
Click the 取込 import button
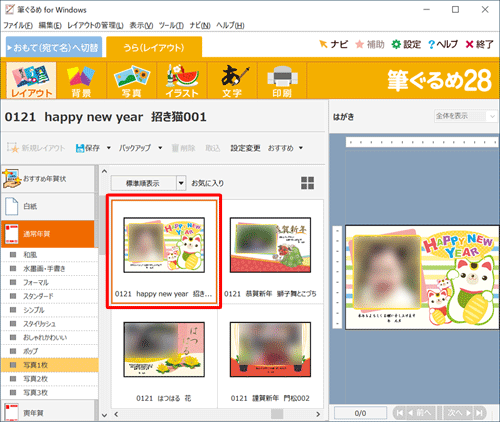pos(212,148)
